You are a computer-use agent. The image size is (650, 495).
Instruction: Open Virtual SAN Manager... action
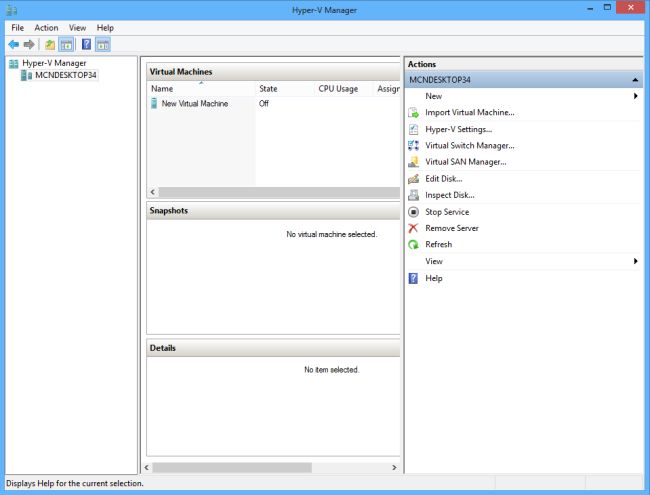point(466,162)
